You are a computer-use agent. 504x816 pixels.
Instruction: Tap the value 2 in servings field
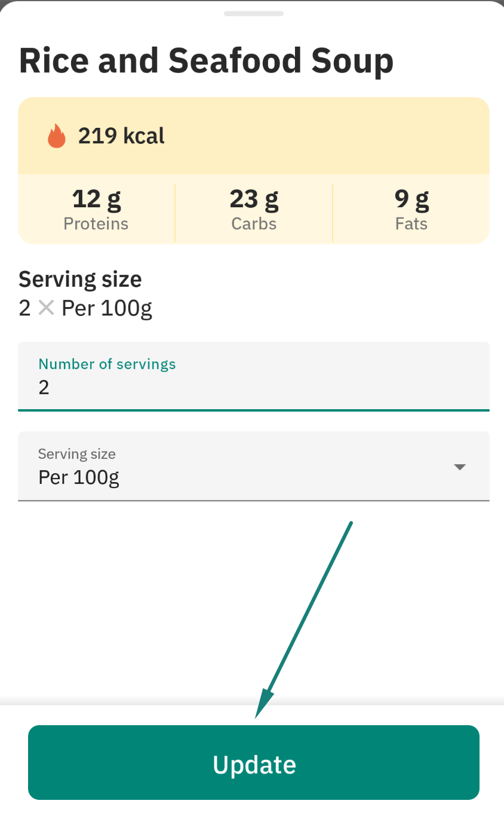tap(44, 388)
